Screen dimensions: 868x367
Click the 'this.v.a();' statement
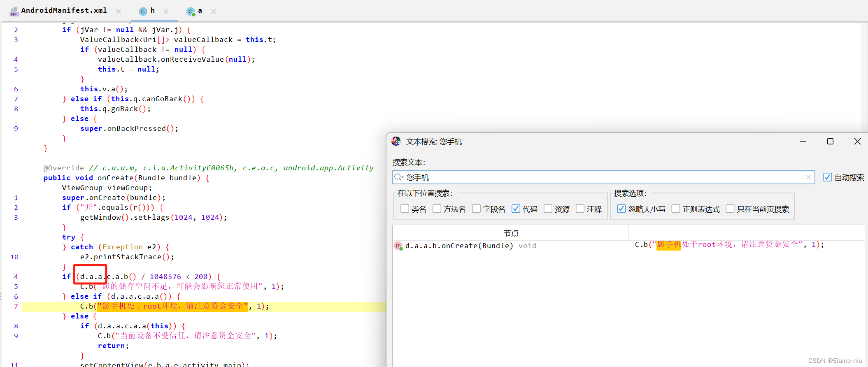pos(104,89)
